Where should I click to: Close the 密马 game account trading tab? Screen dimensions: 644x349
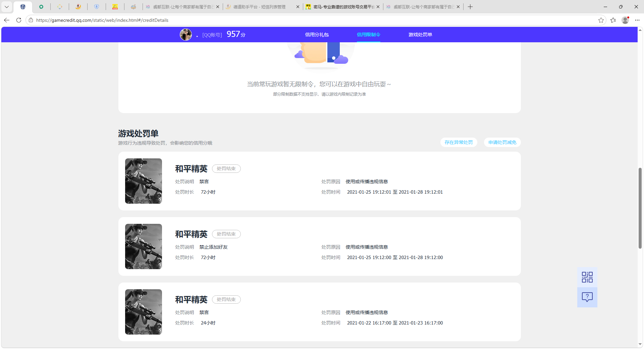(x=378, y=7)
